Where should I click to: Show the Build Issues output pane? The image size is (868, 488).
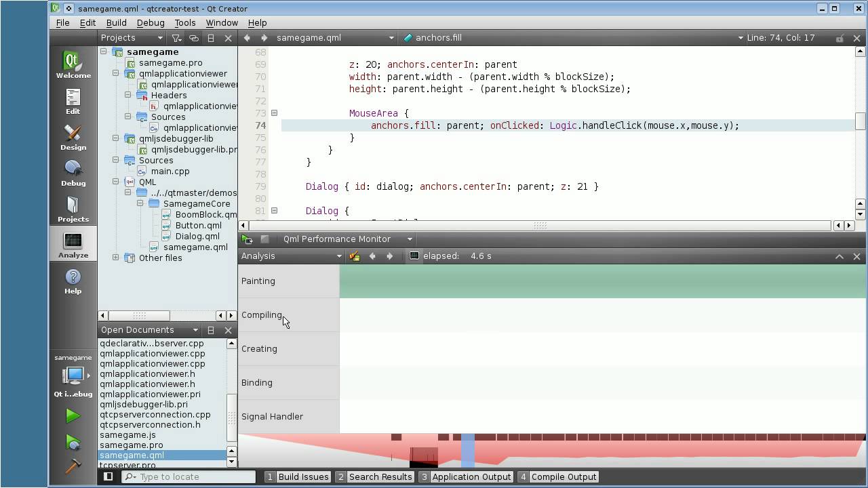pos(297,476)
